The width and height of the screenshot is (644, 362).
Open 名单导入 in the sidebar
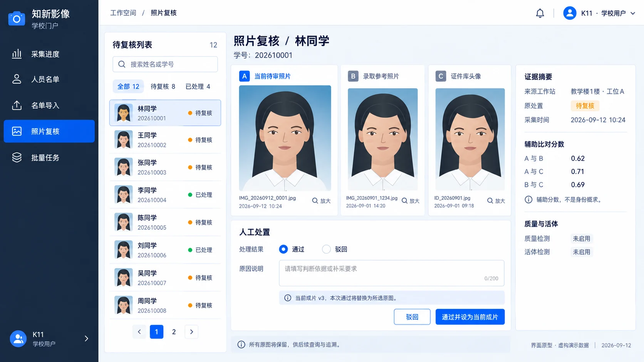click(49, 105)
